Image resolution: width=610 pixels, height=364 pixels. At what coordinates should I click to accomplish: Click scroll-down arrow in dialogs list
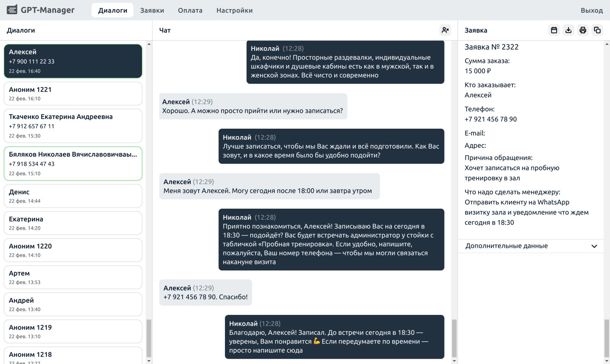coord(149,361)
